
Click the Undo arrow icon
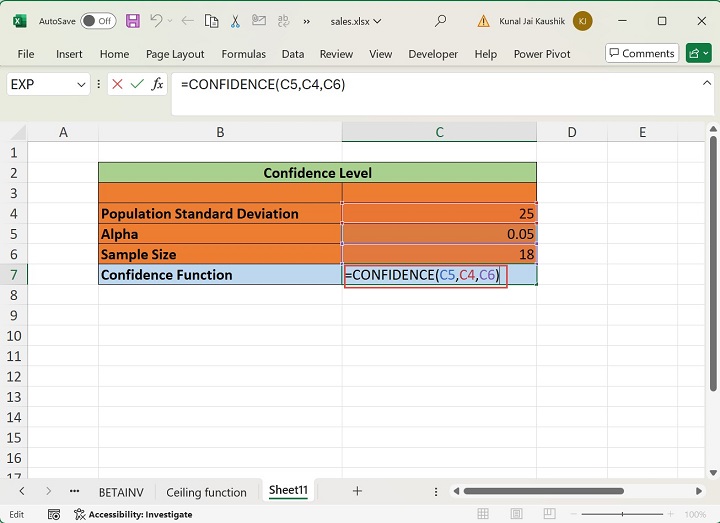coord(157,21)
